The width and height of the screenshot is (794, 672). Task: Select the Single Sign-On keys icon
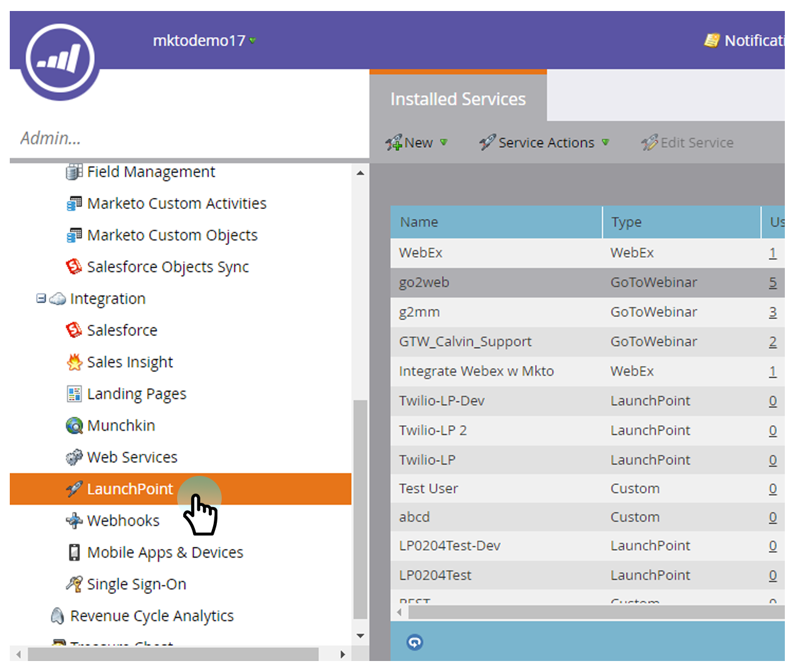coord(74,585)
